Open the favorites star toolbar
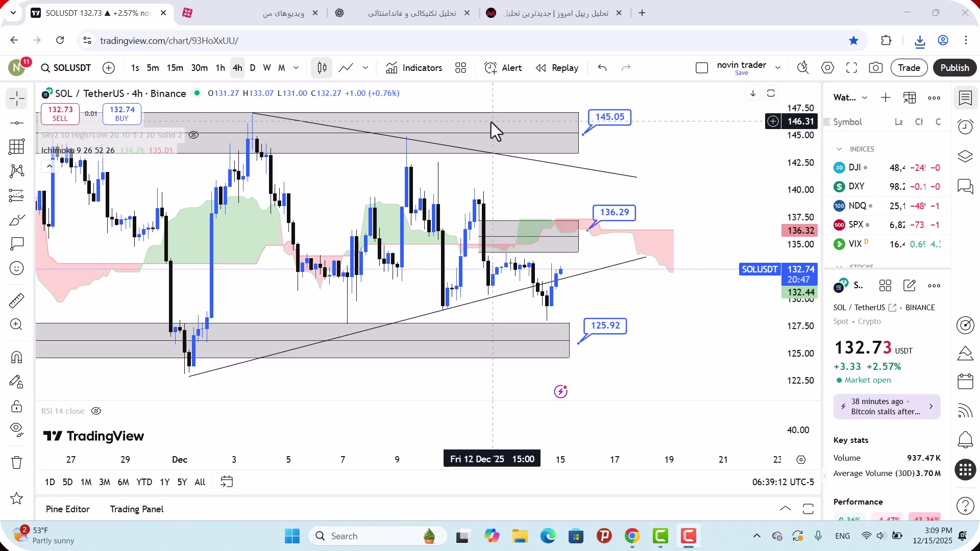Image resolution: width=980 pixels, height=551 pixels. (16, 498)
